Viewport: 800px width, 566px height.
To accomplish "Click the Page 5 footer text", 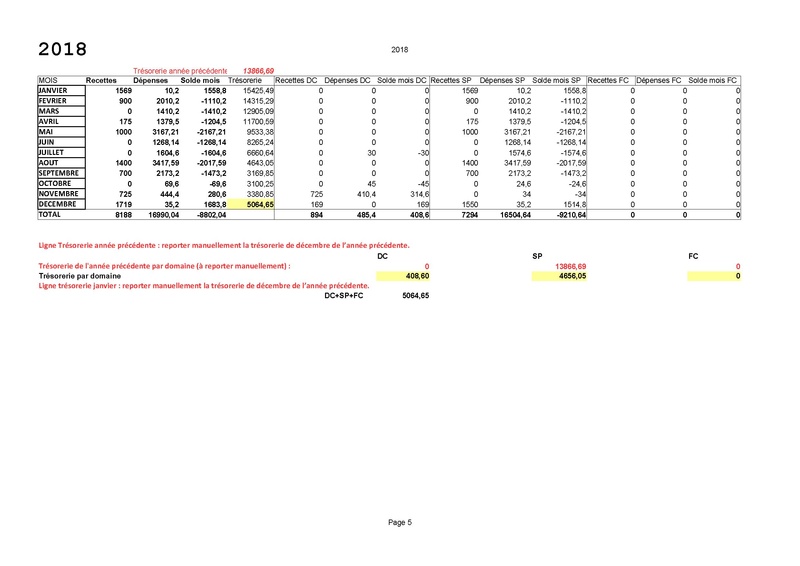I will [400, 522].
